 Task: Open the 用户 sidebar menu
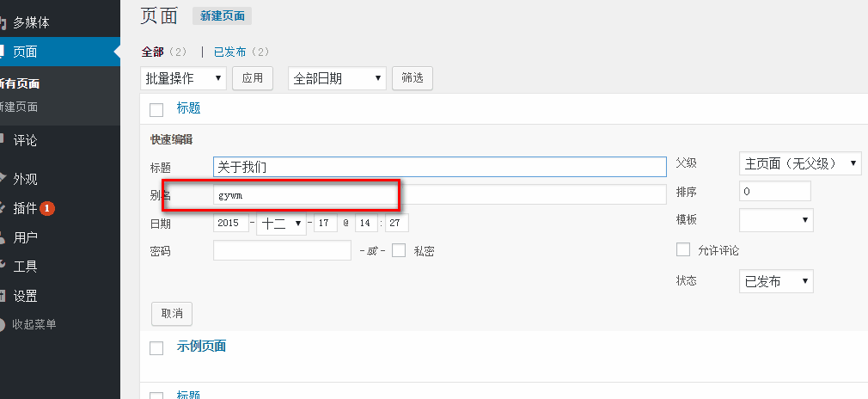point(25,237)
